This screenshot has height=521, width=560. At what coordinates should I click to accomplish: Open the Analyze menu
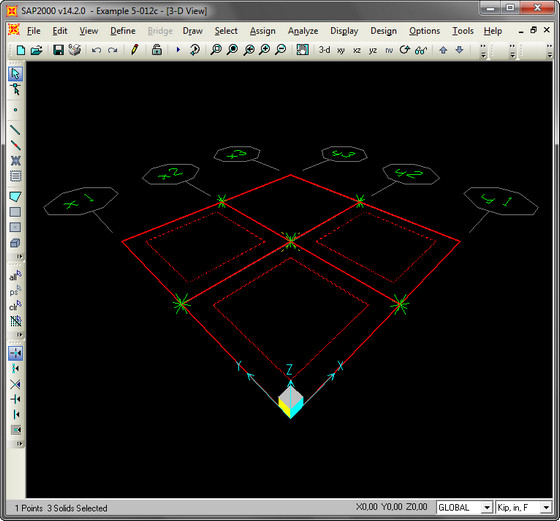(x=303, y=31)
